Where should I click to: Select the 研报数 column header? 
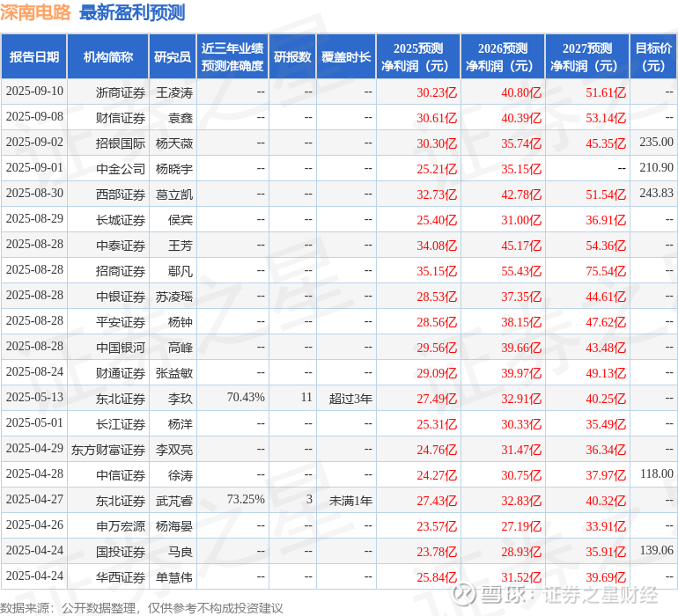click(x=292, y=57)
